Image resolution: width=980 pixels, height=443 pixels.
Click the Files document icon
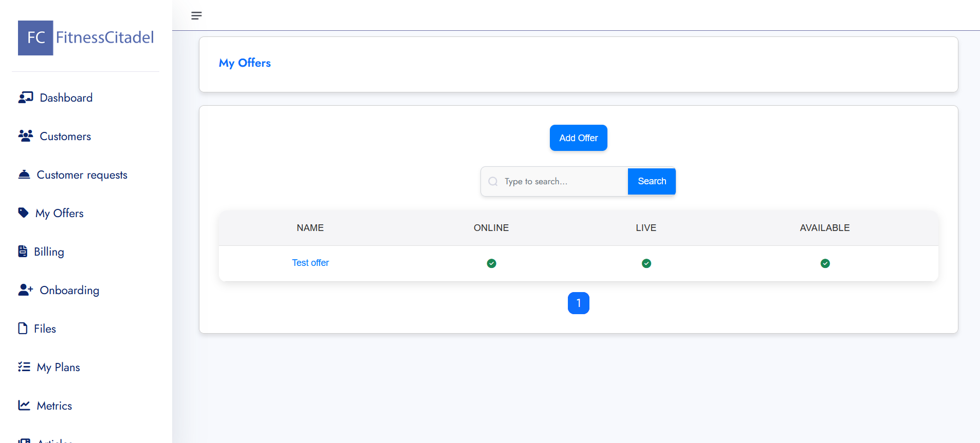[23, 329]
